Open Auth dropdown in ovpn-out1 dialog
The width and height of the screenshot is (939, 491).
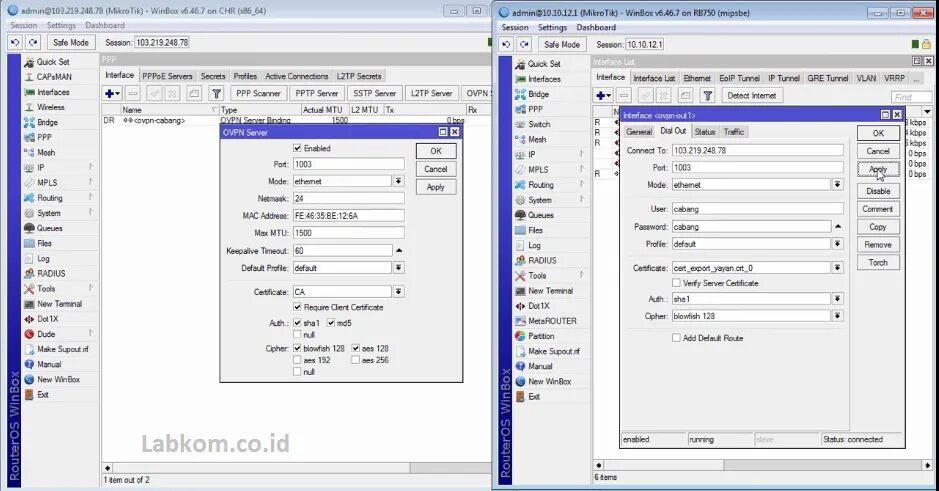click(x=837, y=298)
